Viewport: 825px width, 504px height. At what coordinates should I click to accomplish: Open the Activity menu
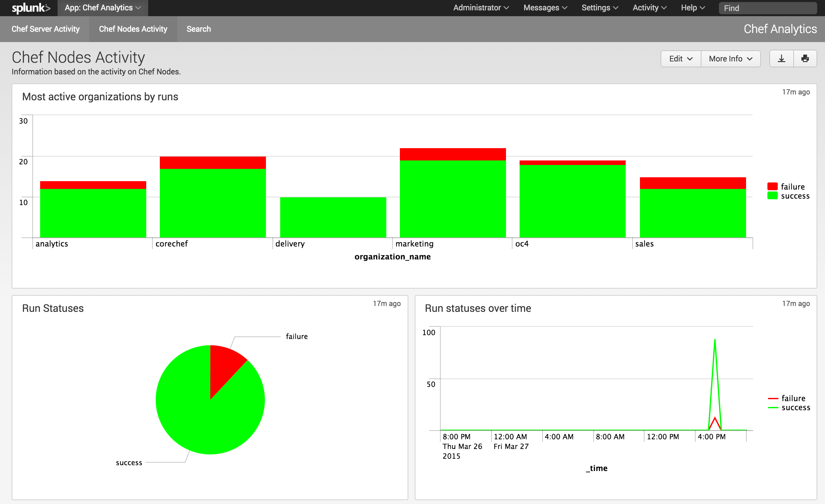click(649, 8)
